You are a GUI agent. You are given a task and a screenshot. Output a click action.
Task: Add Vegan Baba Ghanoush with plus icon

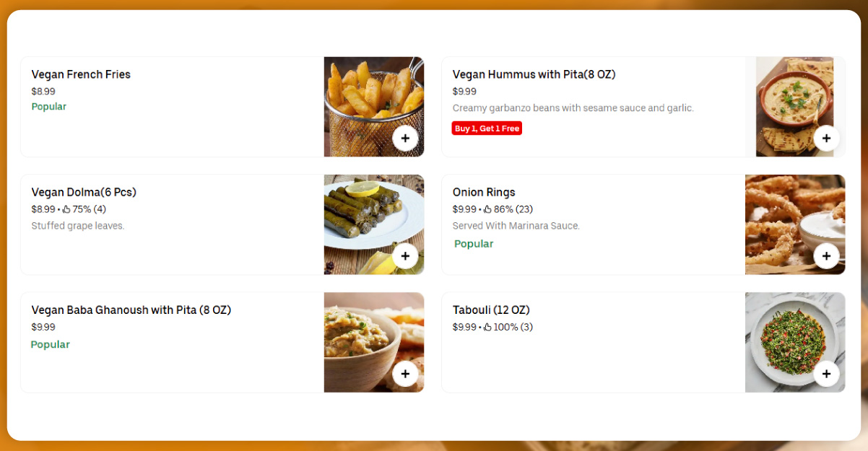(x=405, y=374)
